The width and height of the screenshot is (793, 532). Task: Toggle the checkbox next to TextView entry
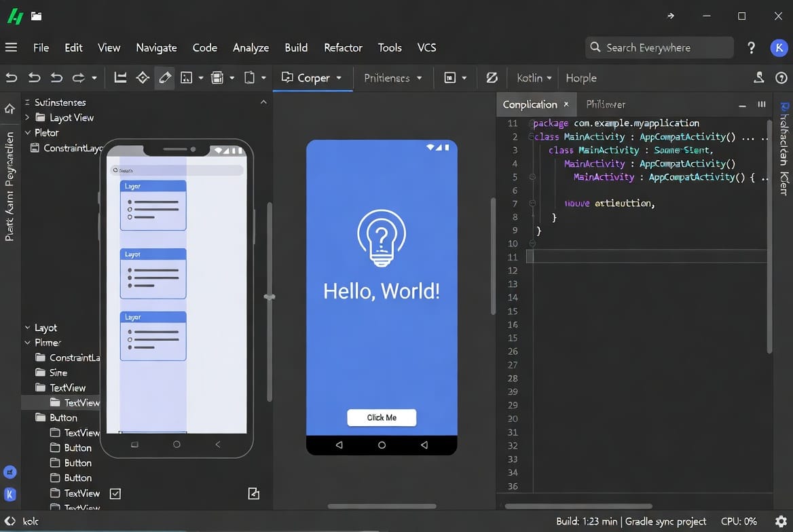(x=115, y=493)
